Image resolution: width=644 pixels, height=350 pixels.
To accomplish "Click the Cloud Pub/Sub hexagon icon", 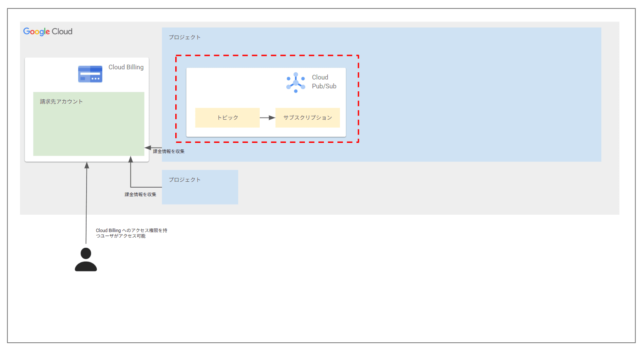I will pyautogui.click(x=296, y=82).
